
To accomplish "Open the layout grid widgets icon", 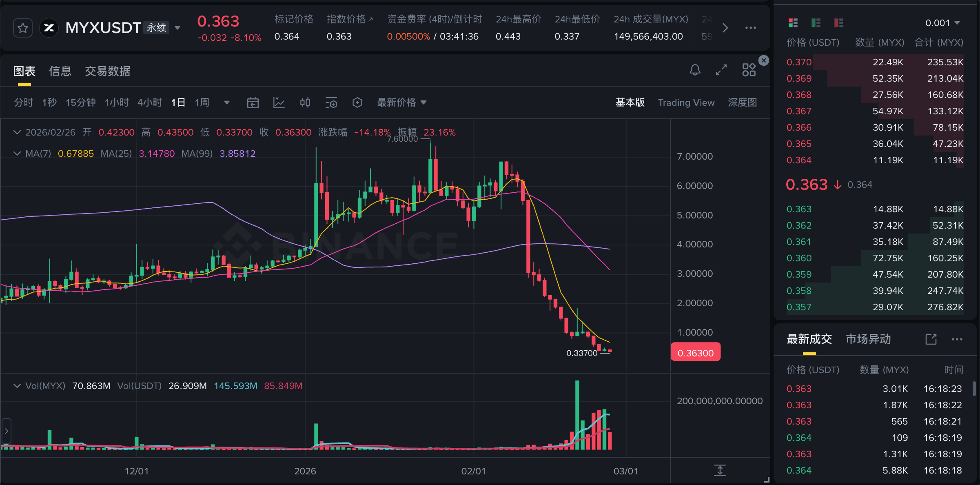I will pos(749,70).
